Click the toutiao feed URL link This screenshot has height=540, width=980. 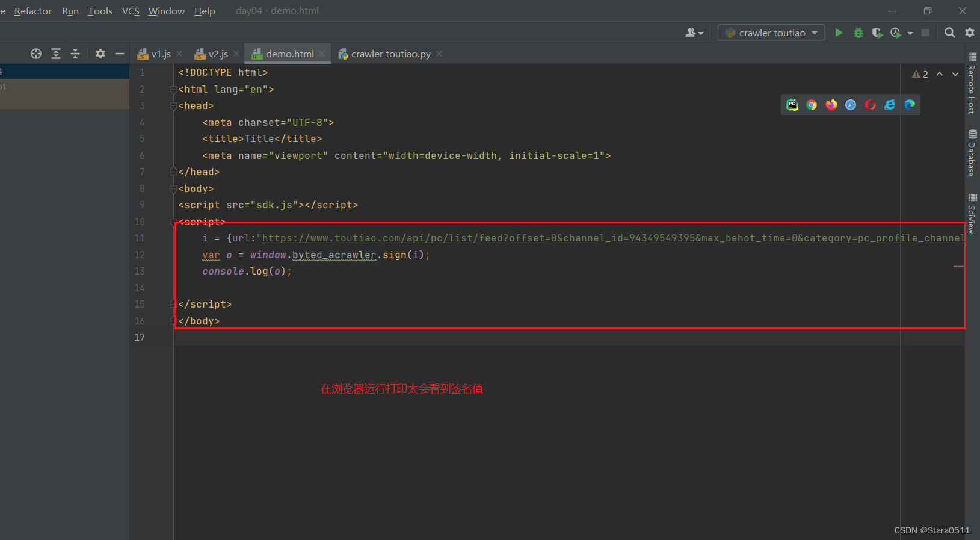point(614,238)
